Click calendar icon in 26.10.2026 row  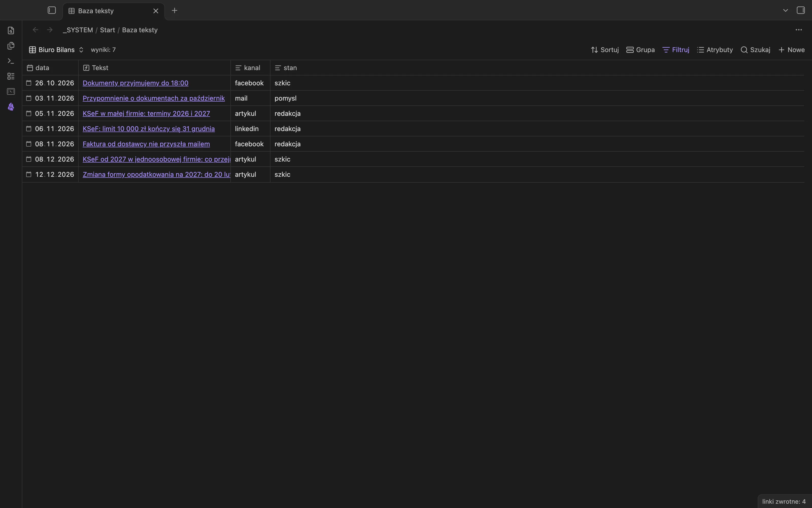(29, 83)
